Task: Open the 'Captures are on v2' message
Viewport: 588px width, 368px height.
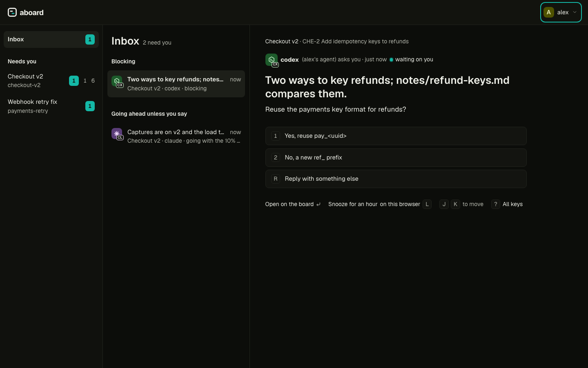Action: [176, 136]
